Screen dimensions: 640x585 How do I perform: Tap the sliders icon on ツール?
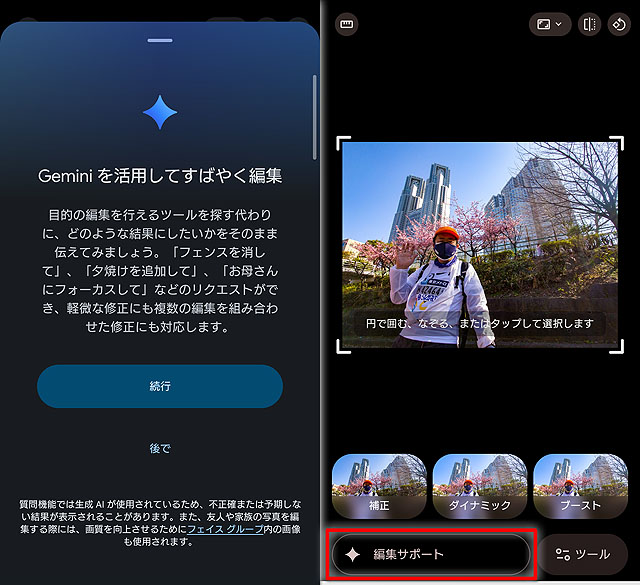click(x=563, y=554)
